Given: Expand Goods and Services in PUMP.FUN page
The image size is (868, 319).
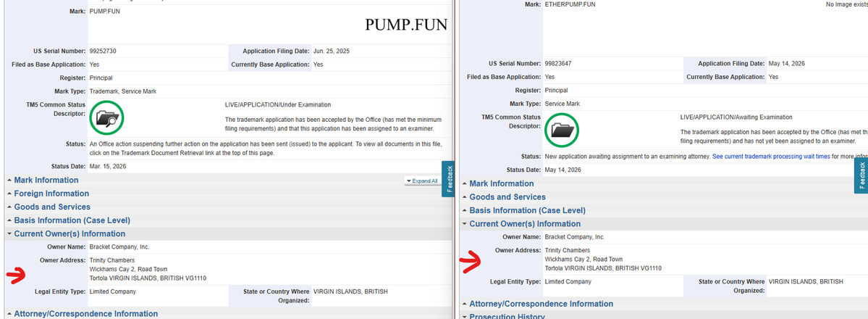Looking at the screenshot, I should pos(52,207).
